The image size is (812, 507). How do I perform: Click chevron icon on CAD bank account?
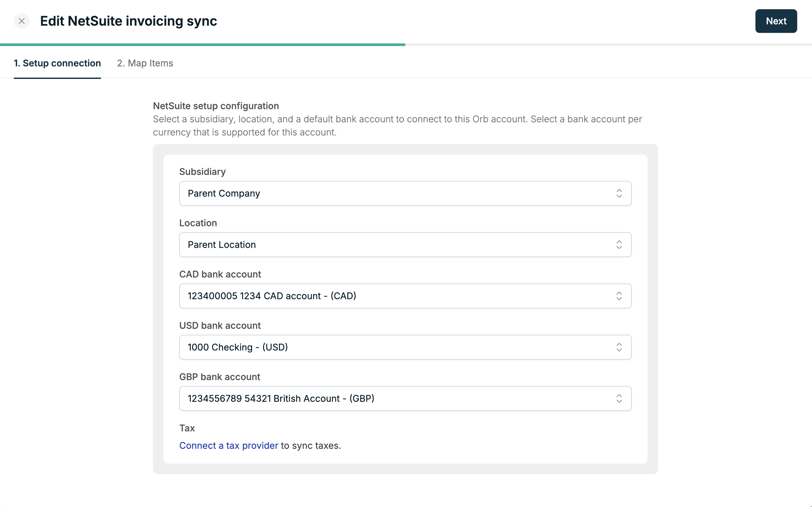619,296
